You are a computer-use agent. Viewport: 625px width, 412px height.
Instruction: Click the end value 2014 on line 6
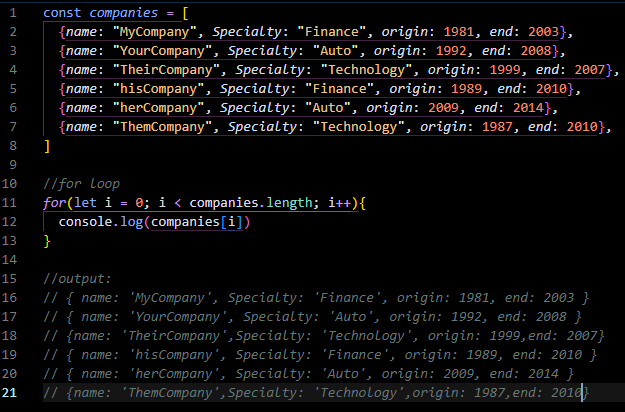pyautogui.click(x=529, y=108)
